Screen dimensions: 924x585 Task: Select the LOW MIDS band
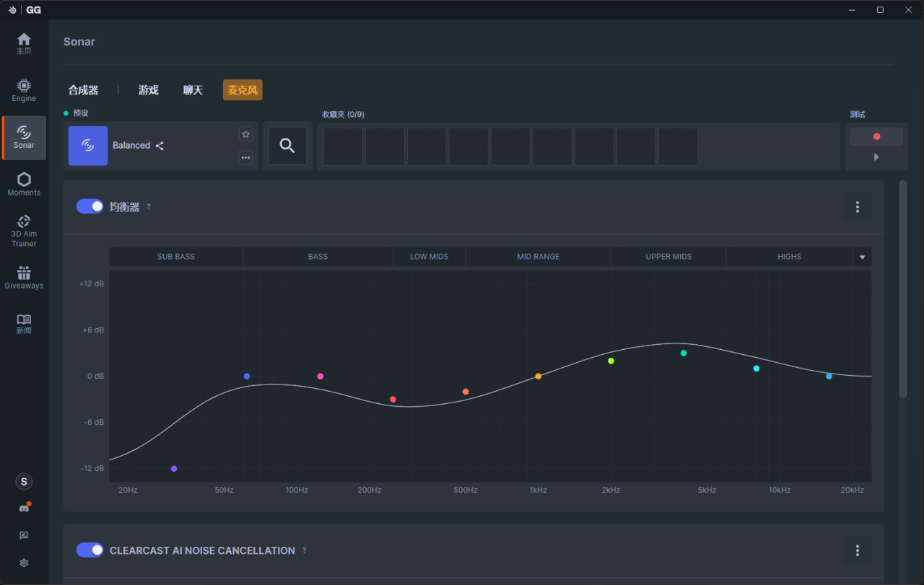coord(430,257)
